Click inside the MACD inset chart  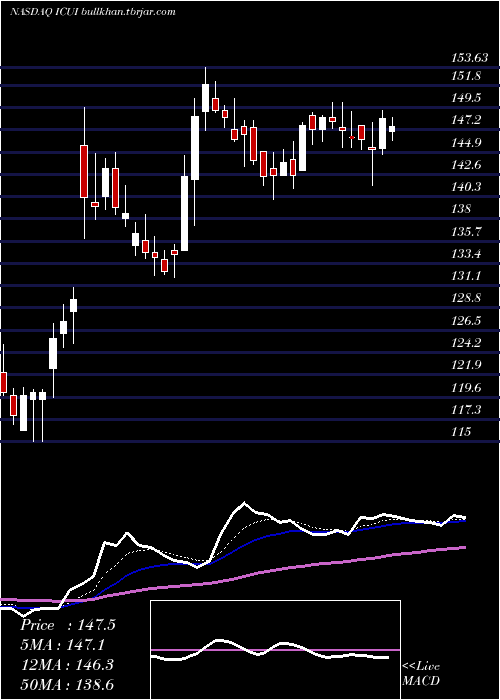[x=275, y=650]
